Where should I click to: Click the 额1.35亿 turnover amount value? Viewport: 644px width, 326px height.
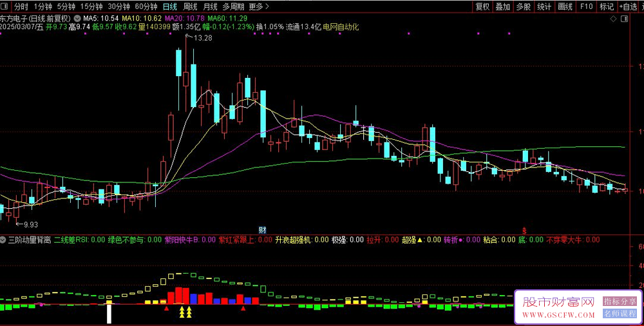tap(186, 27)
